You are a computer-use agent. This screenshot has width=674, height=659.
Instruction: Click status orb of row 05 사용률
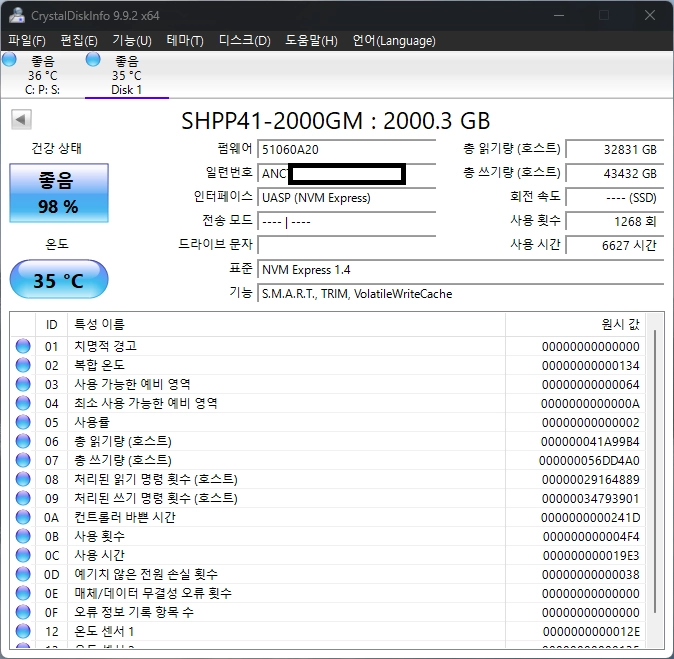23,422
